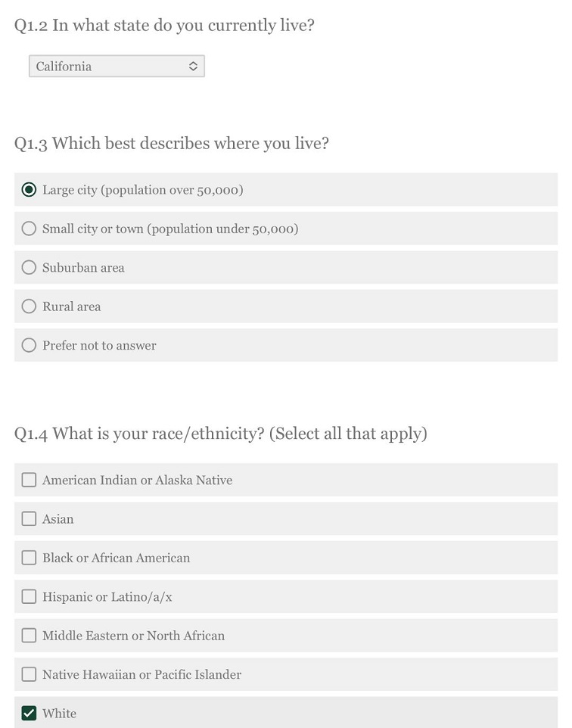Click the dropdown's up/down chevron control
The width and height of the screenshot is (572, 728).
click(x=195, y=66)
